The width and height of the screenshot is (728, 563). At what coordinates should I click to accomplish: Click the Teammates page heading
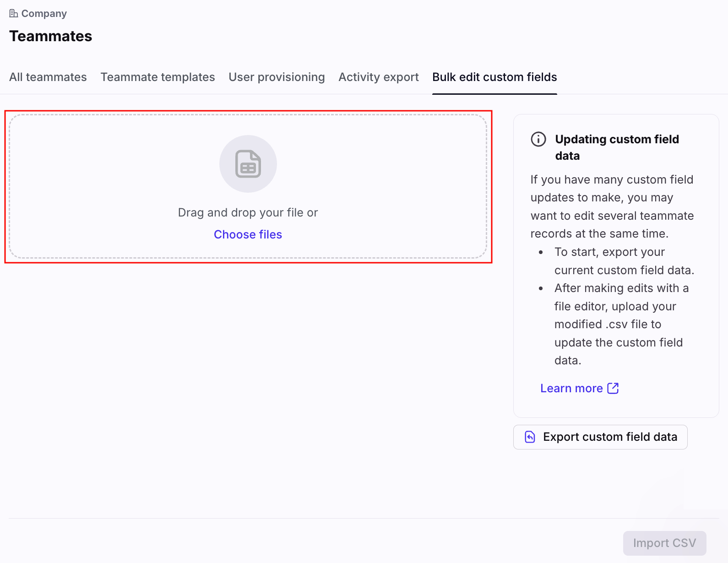click(50, 36)
